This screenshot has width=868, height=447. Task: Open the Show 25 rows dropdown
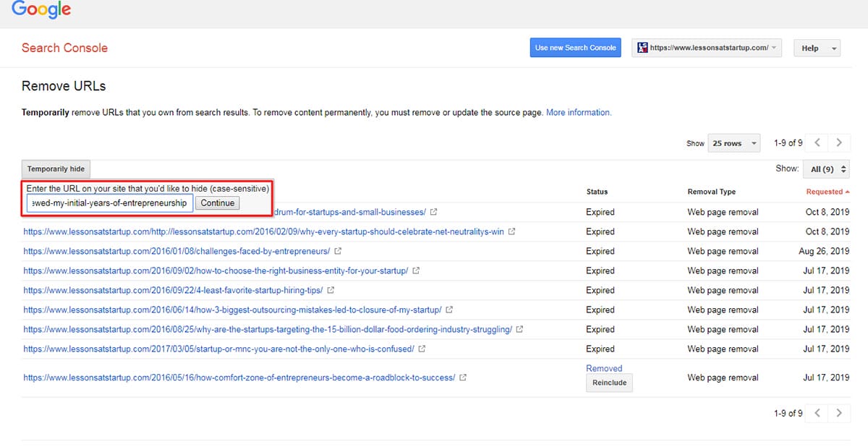[733, 143]
